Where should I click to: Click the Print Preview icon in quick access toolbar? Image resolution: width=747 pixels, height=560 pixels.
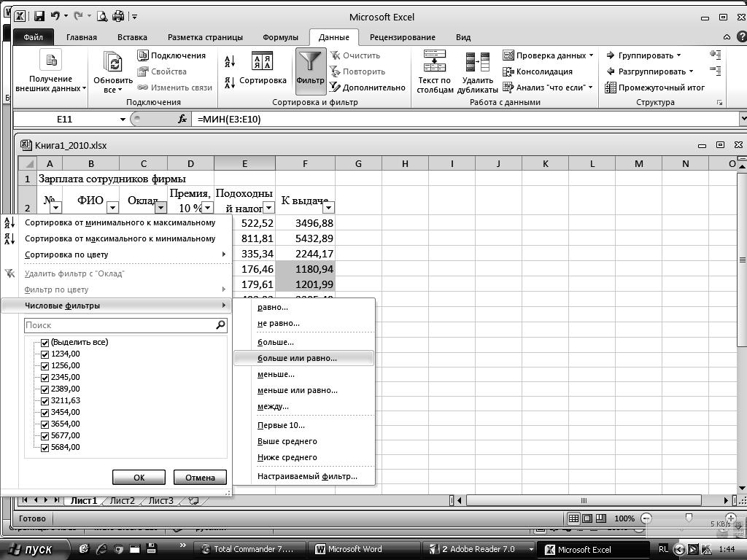point(102,17)
